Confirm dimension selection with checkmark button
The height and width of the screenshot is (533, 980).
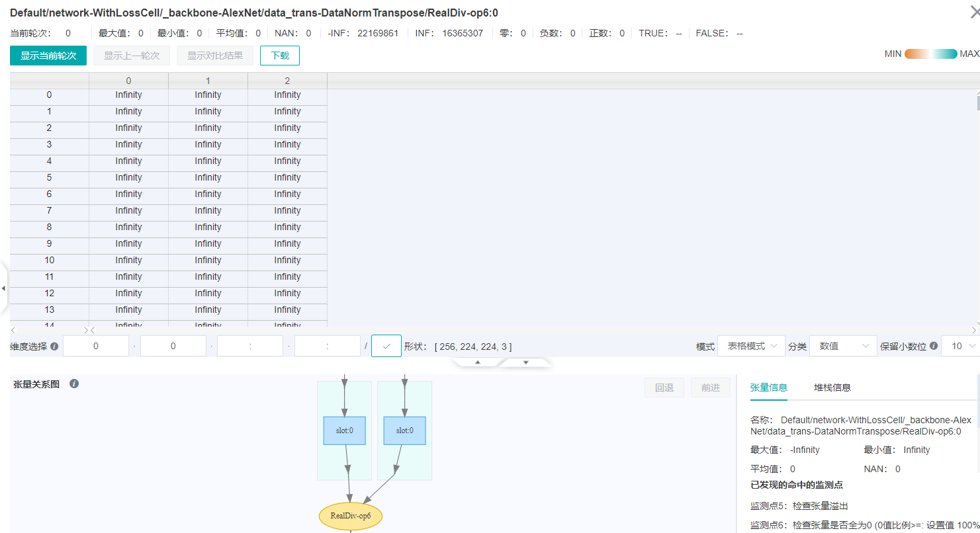pyautogui.click(x=386, y=347)
